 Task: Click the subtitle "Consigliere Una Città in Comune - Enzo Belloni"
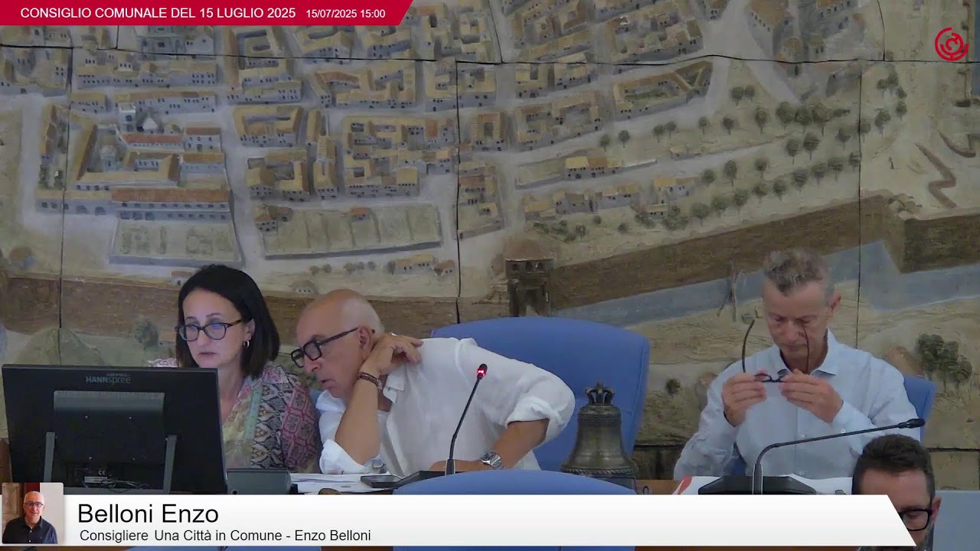225,536
